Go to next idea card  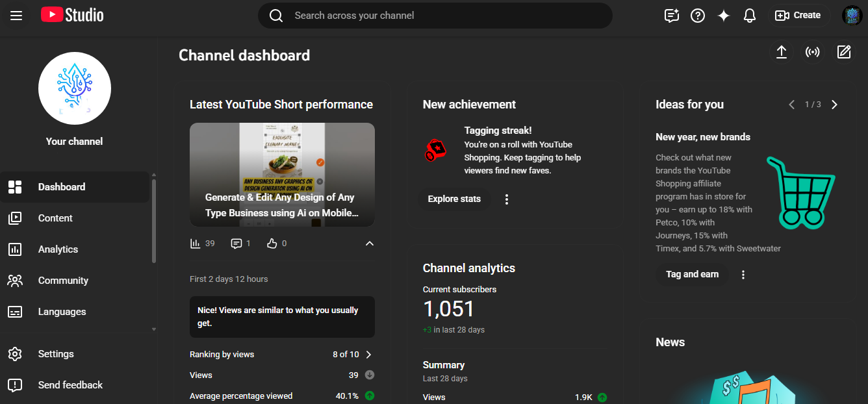click(x=835, y=105)
